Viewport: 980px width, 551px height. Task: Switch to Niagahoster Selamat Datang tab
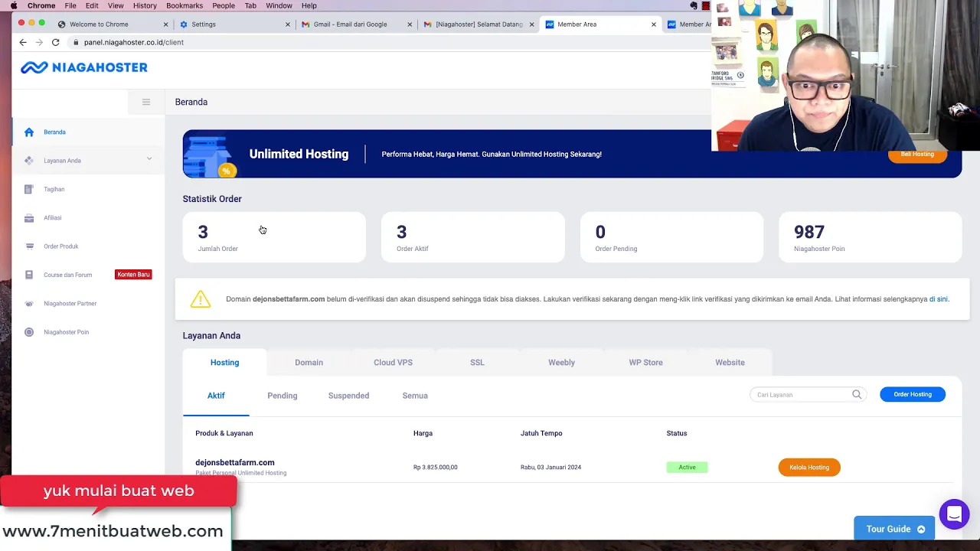pos(479,24)
